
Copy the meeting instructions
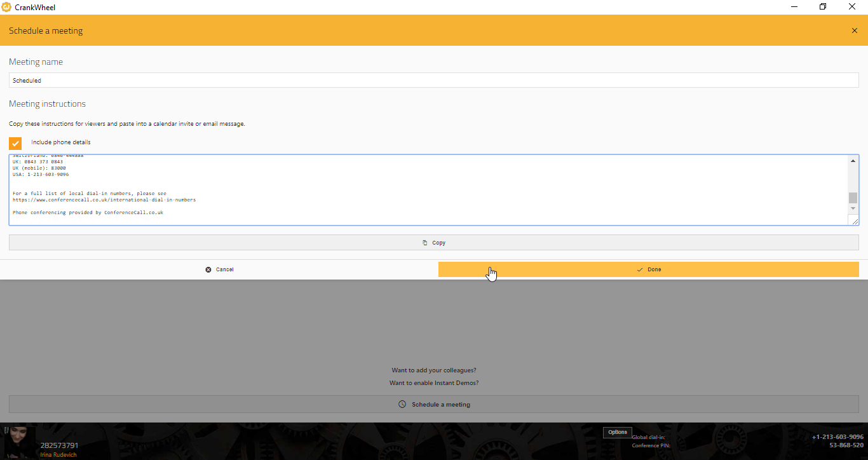pos(433,243)
